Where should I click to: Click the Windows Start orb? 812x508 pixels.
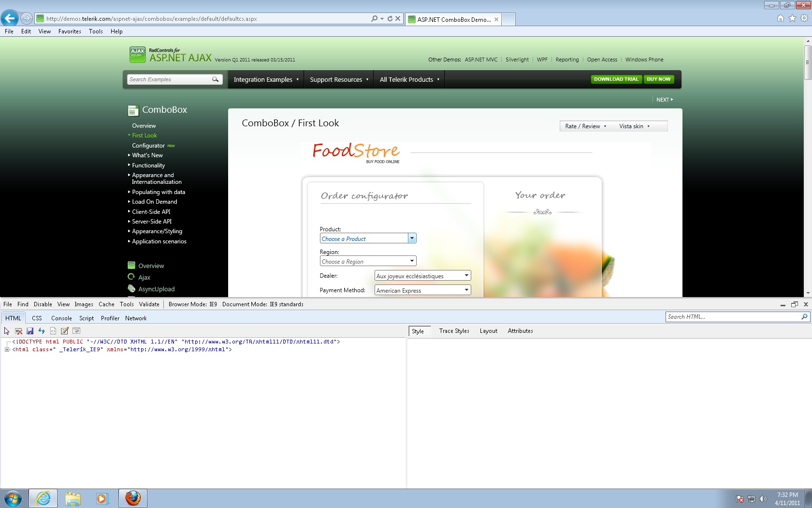click(13, 498)
